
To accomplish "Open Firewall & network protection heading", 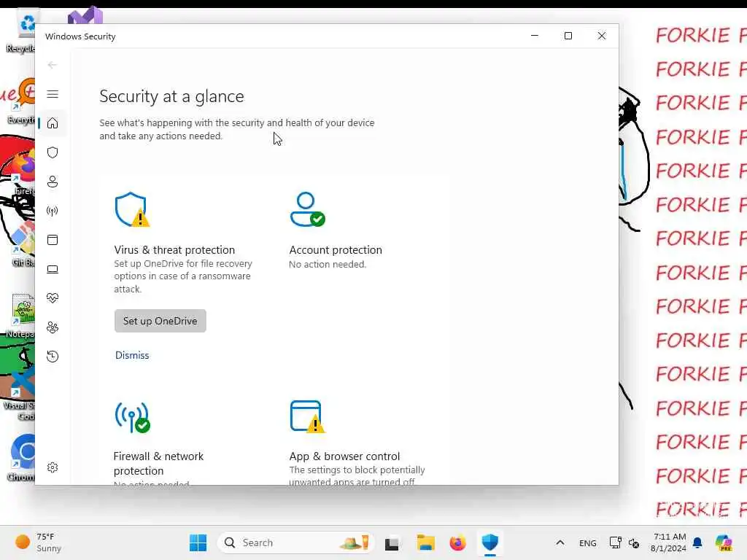I will coord(158,463).
